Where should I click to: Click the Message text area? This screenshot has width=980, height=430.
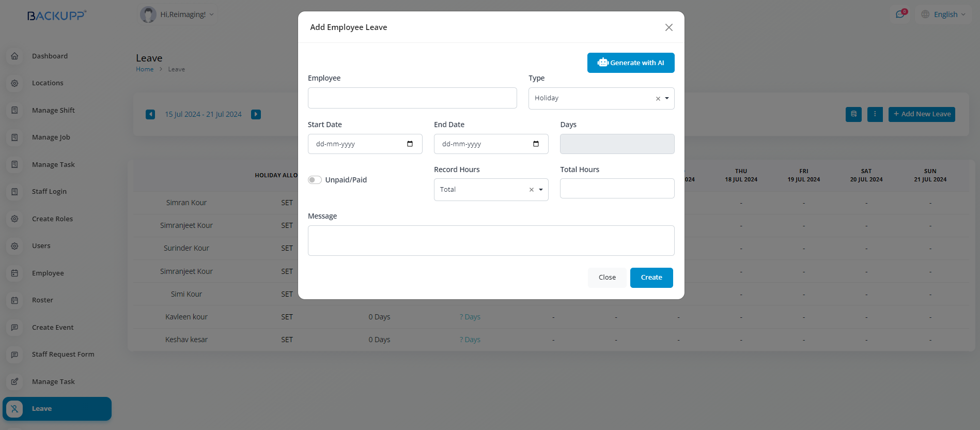[491, 240]
